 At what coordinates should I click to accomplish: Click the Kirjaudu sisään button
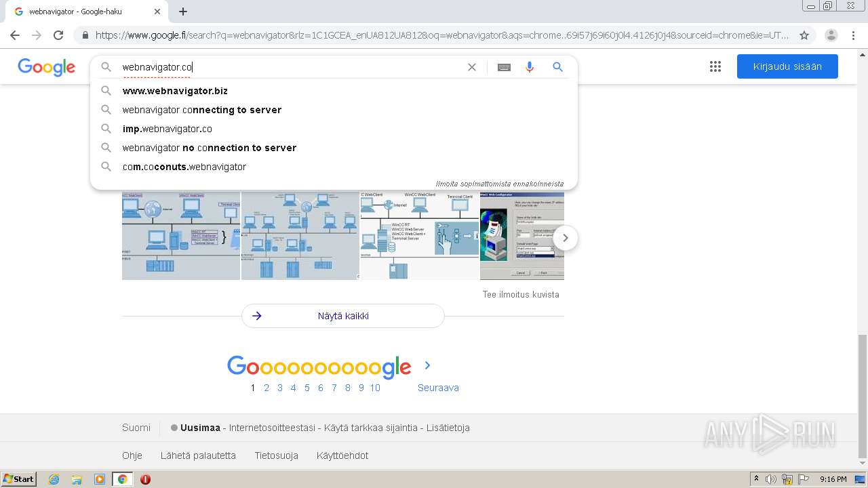pyautogui.click(x=787, y=66)
